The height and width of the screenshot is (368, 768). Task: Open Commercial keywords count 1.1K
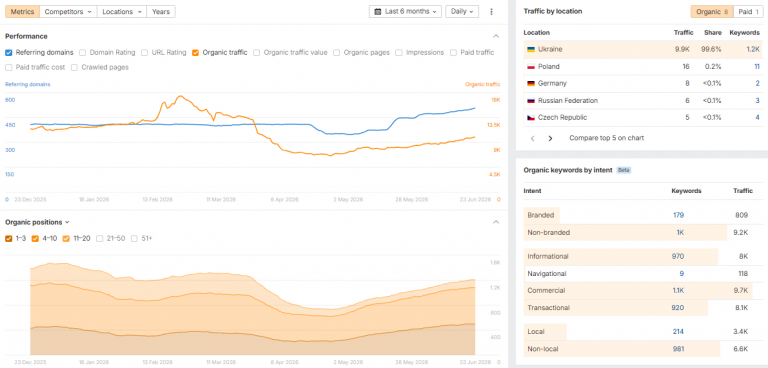point(678,291)
